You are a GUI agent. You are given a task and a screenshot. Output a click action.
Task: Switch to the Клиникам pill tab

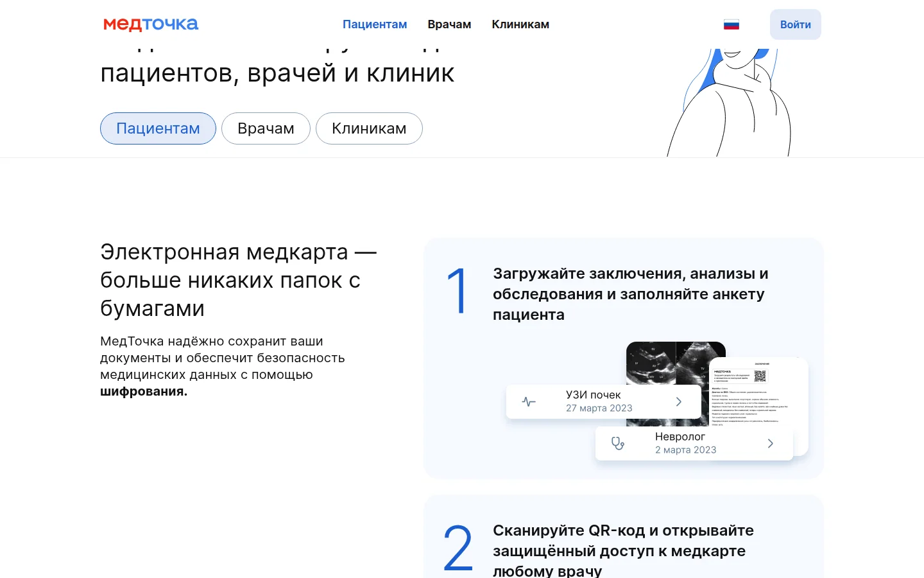tap(369, 128)
